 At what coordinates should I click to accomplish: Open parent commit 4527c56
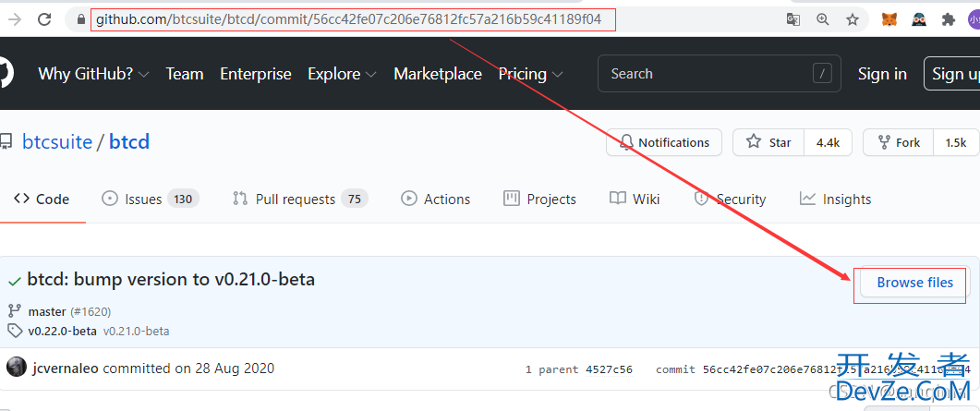[609, 369]
